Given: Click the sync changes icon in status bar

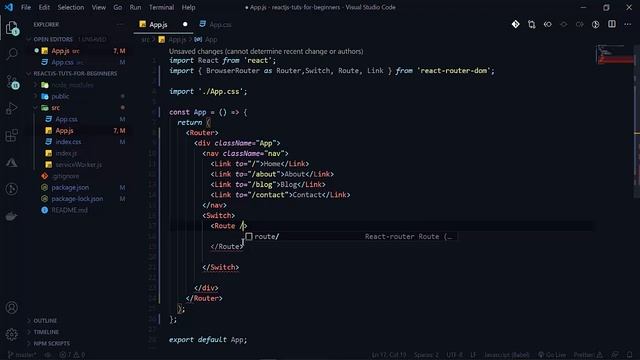Looking at the screenshot, I should [x=48, y=355].
